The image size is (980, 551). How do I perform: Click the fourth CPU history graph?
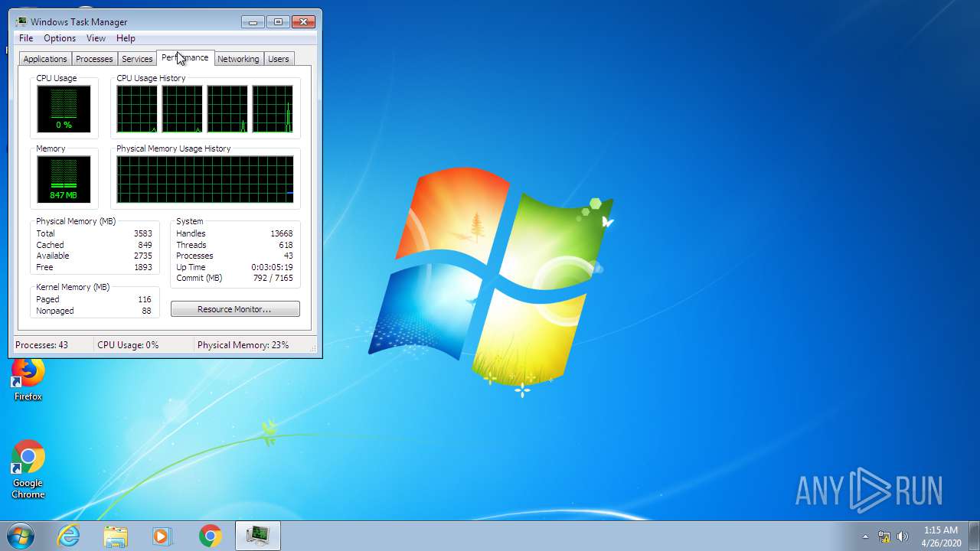pyautogui.click(x=273, y=109)
